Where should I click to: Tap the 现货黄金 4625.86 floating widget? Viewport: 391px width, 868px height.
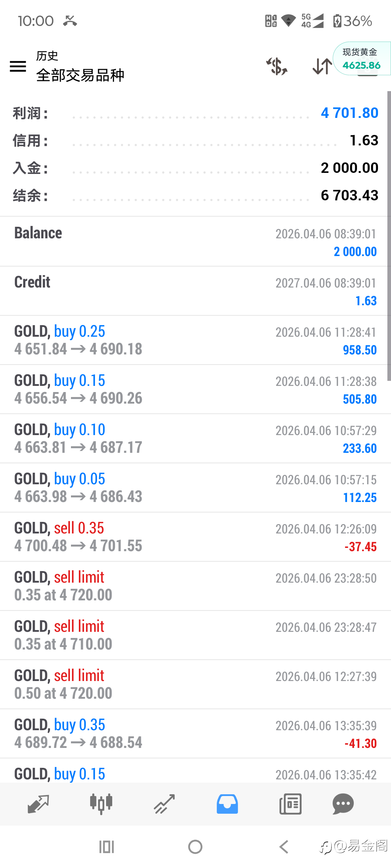pos(361,59)
